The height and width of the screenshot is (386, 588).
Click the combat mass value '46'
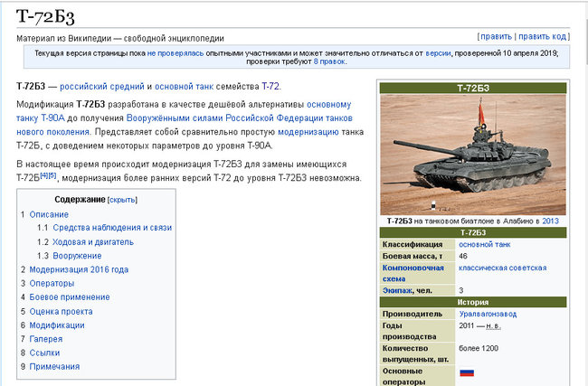coord(463,257)
